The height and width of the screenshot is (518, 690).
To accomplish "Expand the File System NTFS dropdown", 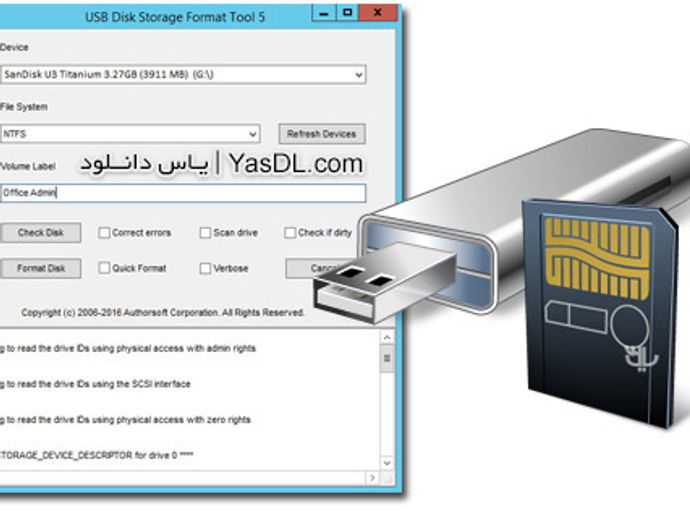I will (130, 134).
